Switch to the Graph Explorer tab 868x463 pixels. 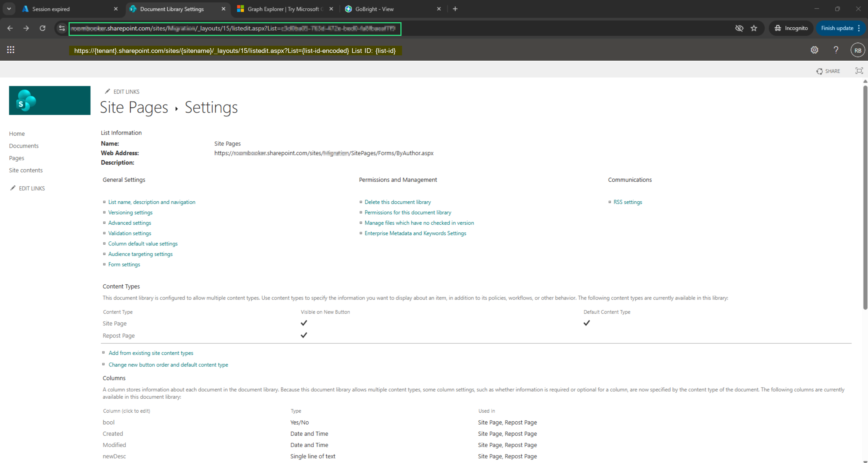click(282, 9)
